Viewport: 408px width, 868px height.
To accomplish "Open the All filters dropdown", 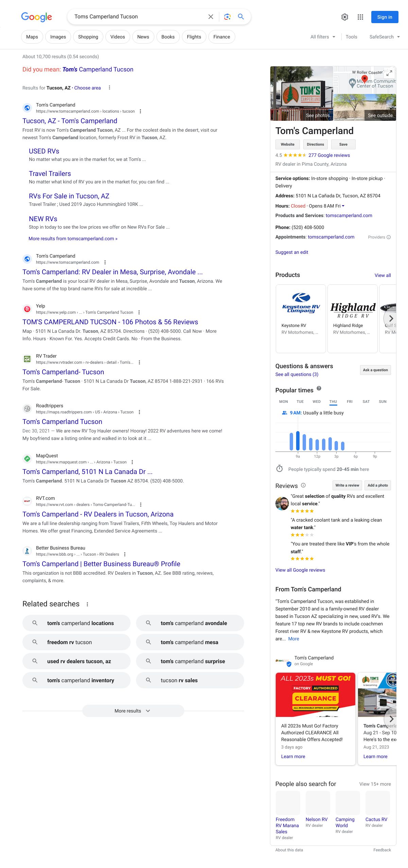I will pyautogui.click(x=323, y=37).
